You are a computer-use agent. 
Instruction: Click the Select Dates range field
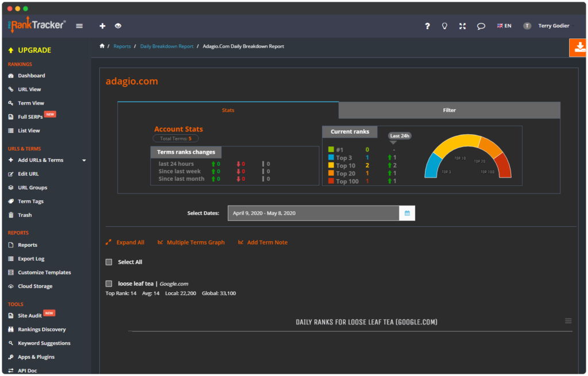tap(314, 214)
